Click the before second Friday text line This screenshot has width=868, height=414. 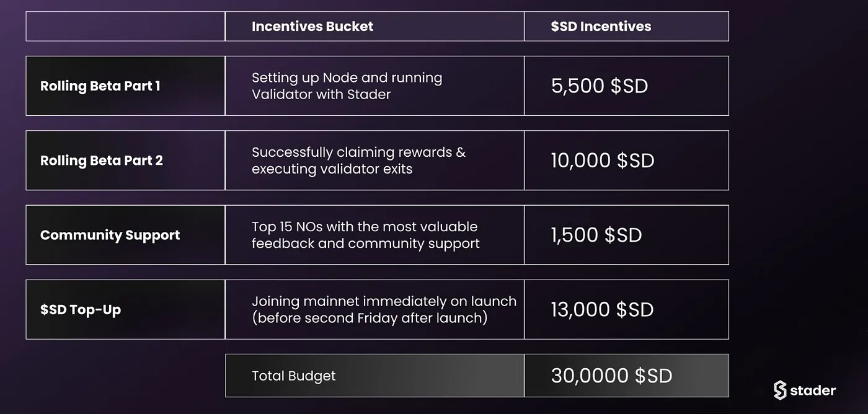pyautogui.click(x=370, y=318)
